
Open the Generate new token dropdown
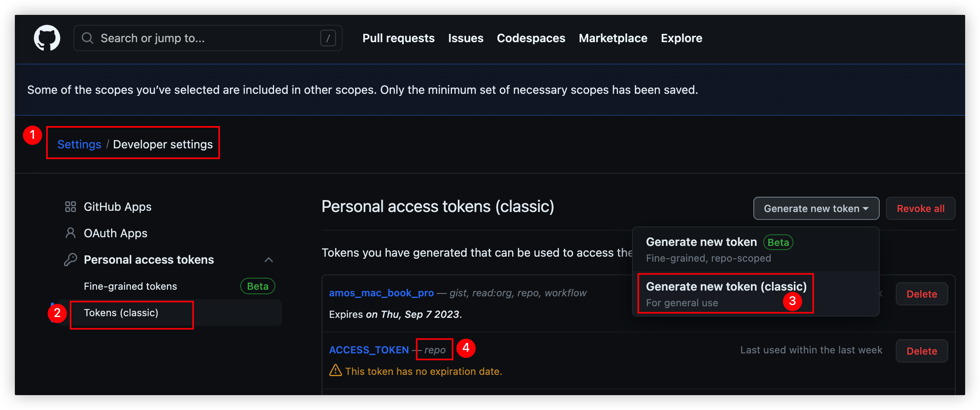[816, 208]
